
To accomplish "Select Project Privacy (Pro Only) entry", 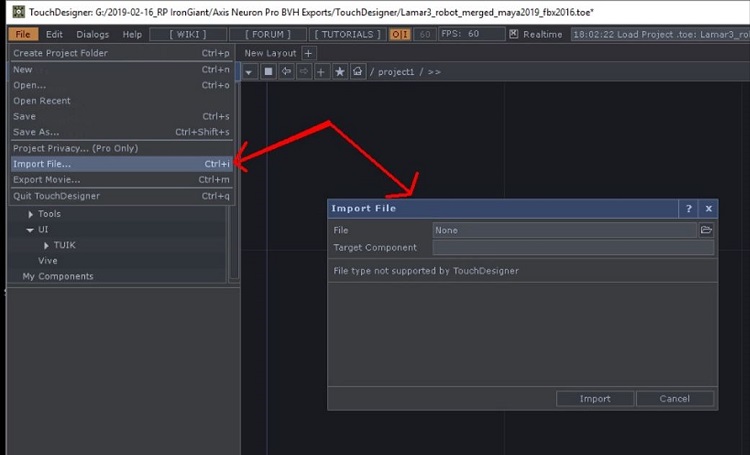I will coord(121,148).
